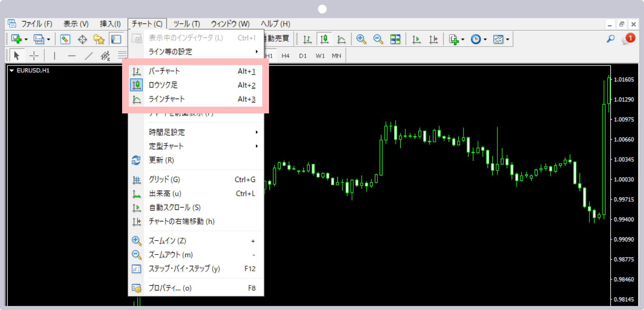The height and width of the screenshot is (310, 644).
Task: Open the 表示 (V) menu
Action: [76, 24]
